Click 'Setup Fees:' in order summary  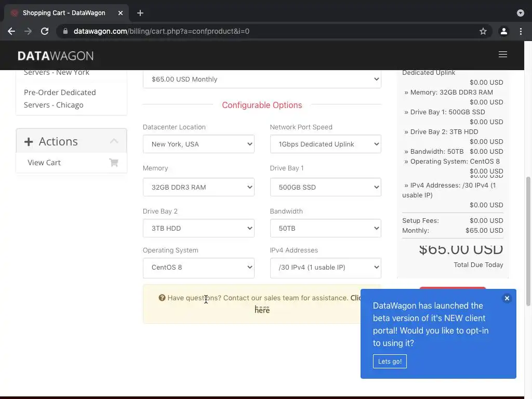click(x=420, y=220)
